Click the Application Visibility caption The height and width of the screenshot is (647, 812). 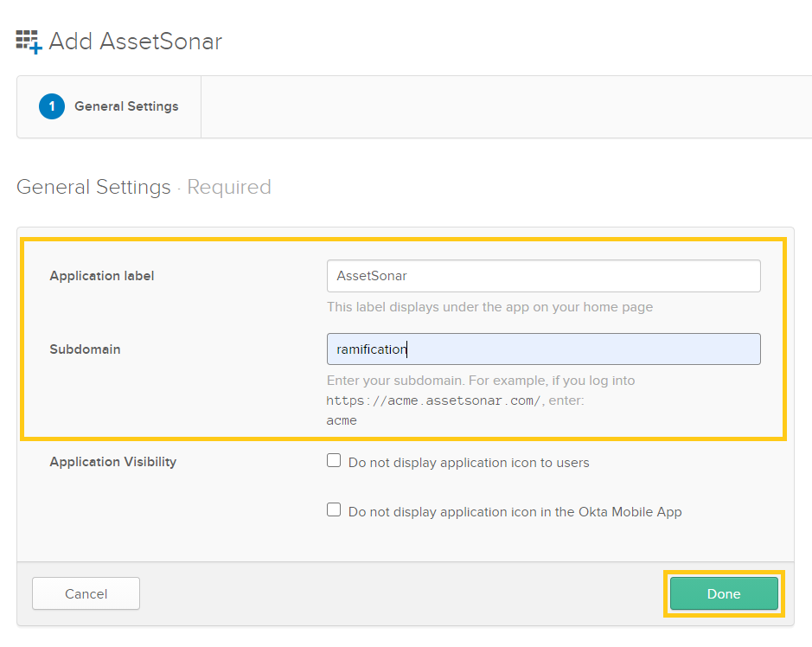click(x=113, y=462)
